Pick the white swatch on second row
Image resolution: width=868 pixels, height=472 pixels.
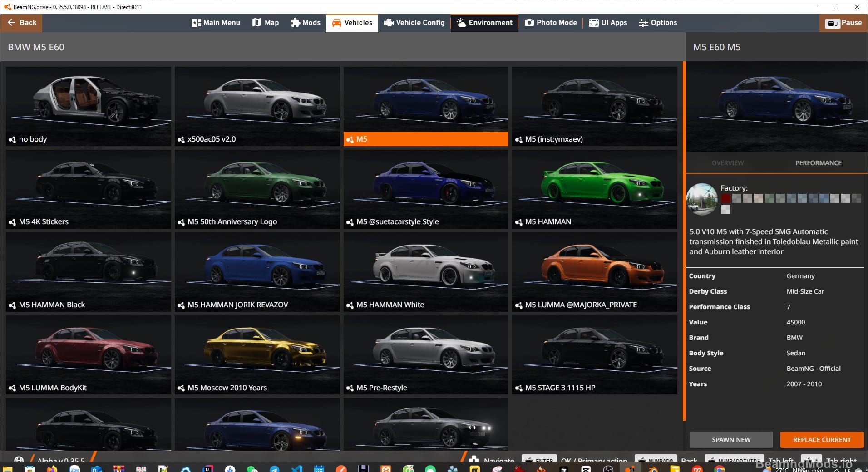pyautogui.click(x=726, y=210)
